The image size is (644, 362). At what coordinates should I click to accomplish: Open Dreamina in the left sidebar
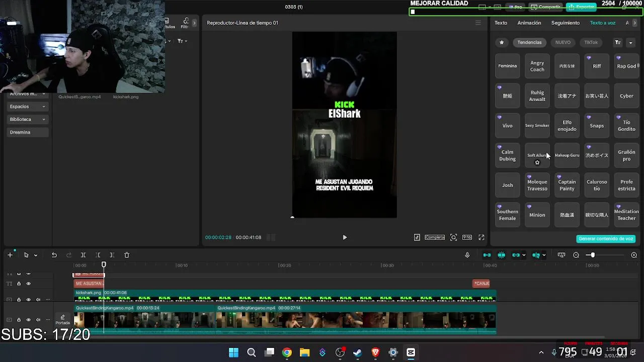[28, 132]
